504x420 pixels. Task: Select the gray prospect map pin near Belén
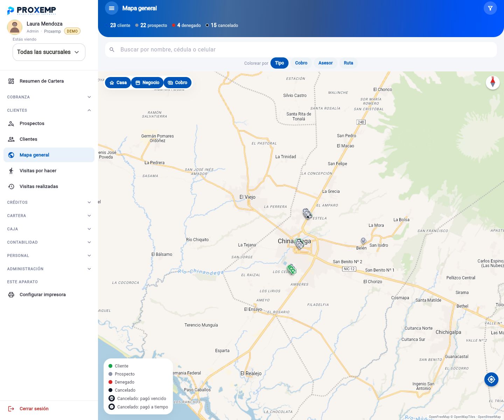[363, 241]
